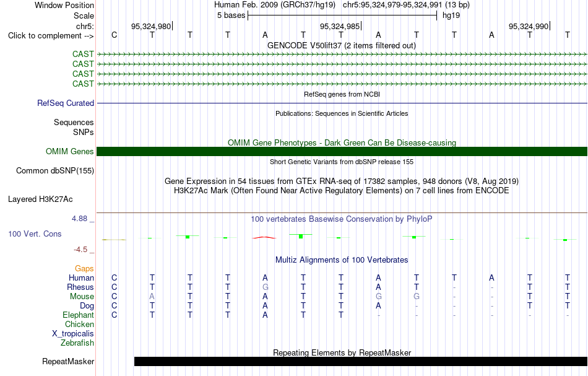Click the GENCODE V50lift37 track title
Image resolution: width=588 pixels, height=376 pixels.
point(342,46)
